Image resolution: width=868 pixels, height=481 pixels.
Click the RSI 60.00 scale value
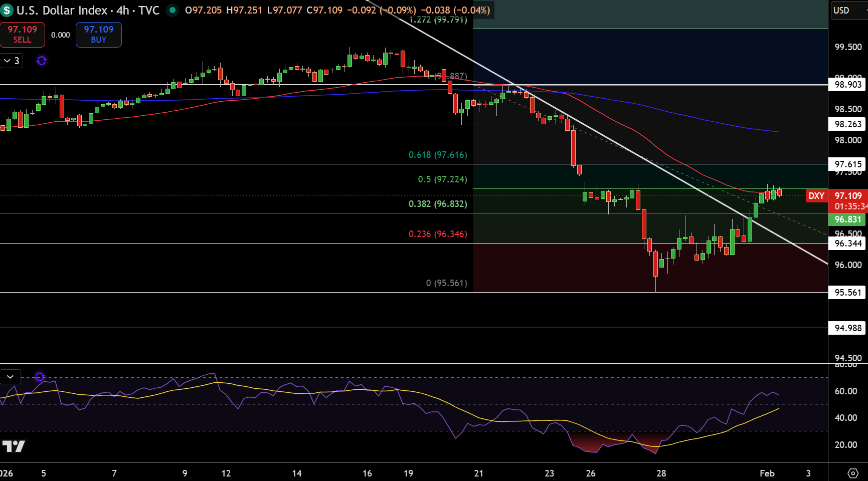(x=845, y=391)
